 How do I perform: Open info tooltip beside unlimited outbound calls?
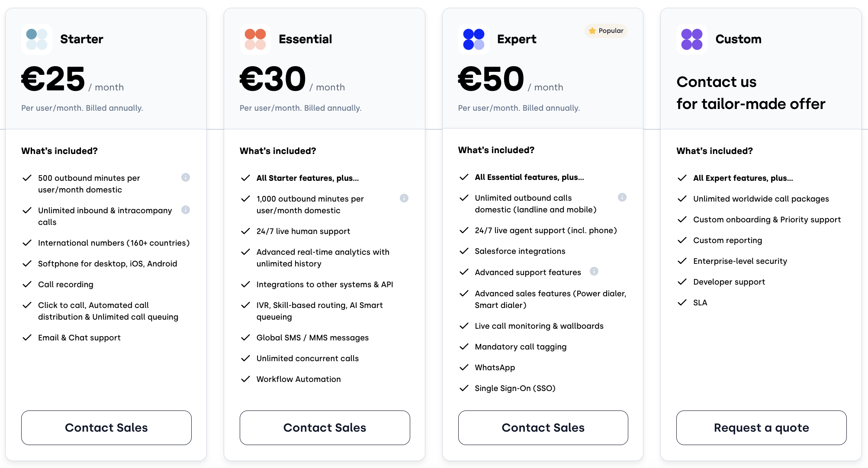coord(622,197)
